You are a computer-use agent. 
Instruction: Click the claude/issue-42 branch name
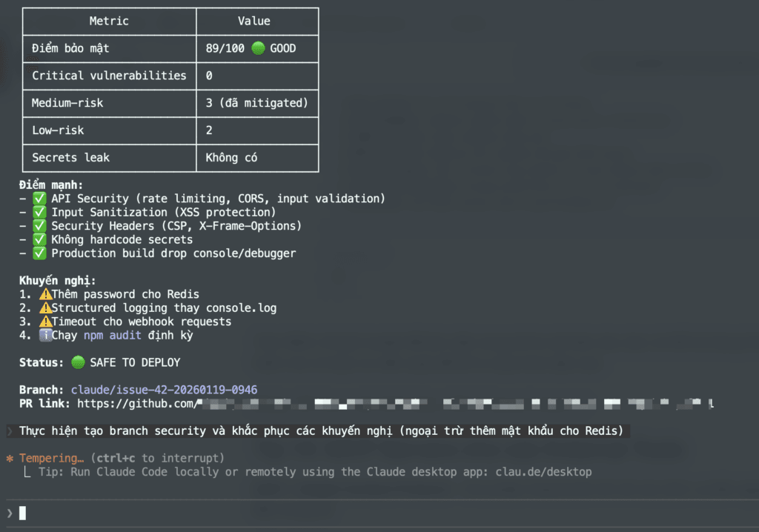164,390
